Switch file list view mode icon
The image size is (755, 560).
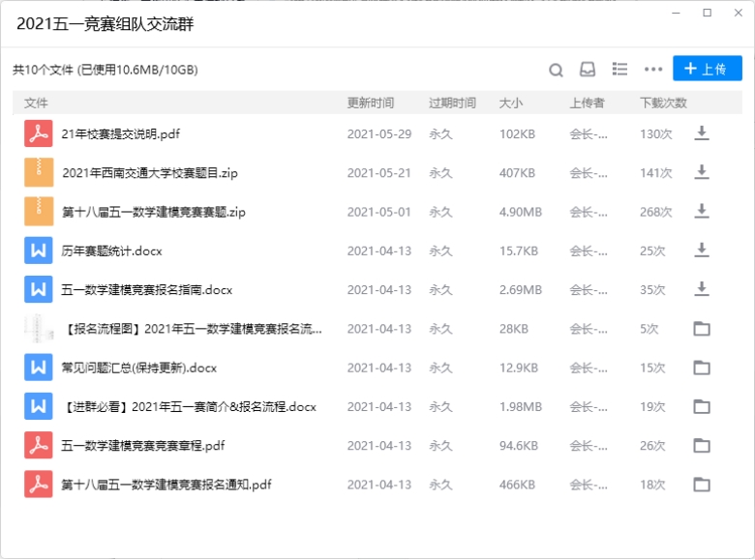tap(620, 70)
